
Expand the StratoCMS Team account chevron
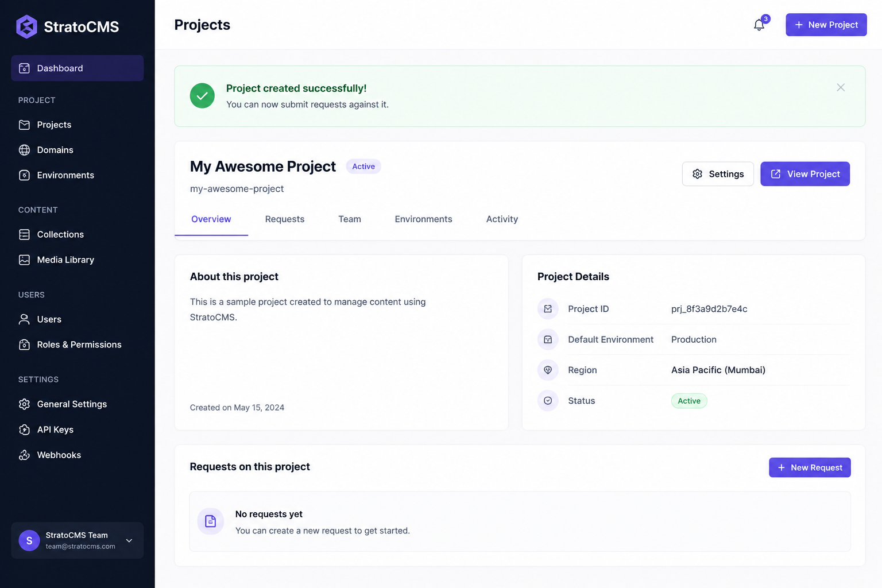coord(129,540)
